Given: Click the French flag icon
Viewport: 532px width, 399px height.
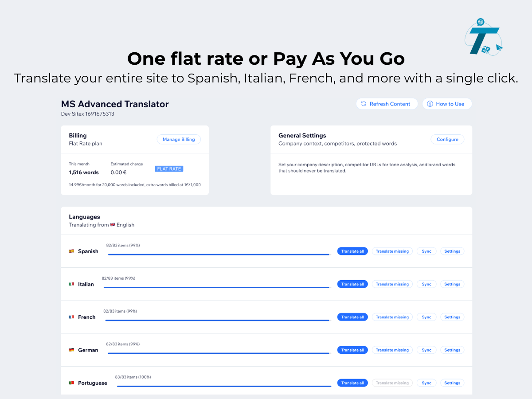Looking at the screenshot, I should 71,317.
